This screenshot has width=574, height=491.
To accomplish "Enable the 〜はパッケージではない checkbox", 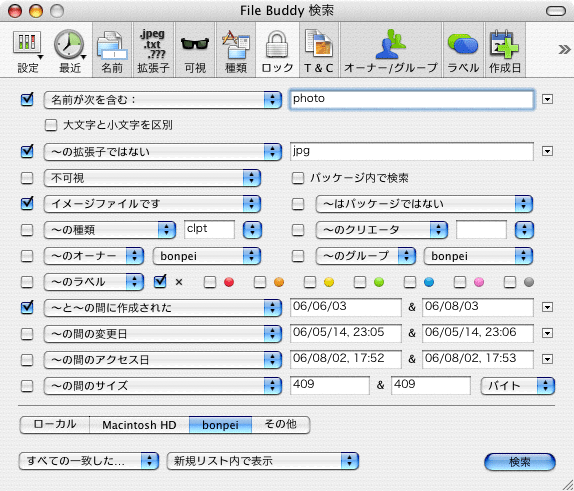I will click(x=298, y=204).
